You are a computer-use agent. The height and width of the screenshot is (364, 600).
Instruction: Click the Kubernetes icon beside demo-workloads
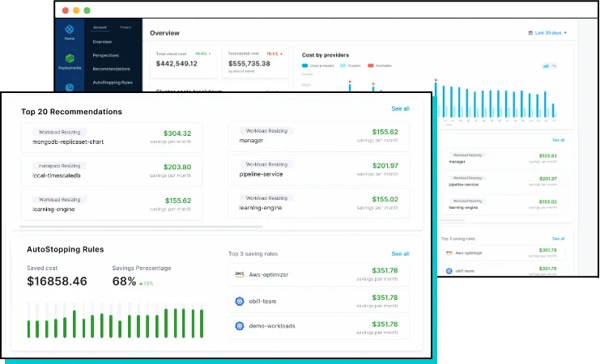(240, 326)
